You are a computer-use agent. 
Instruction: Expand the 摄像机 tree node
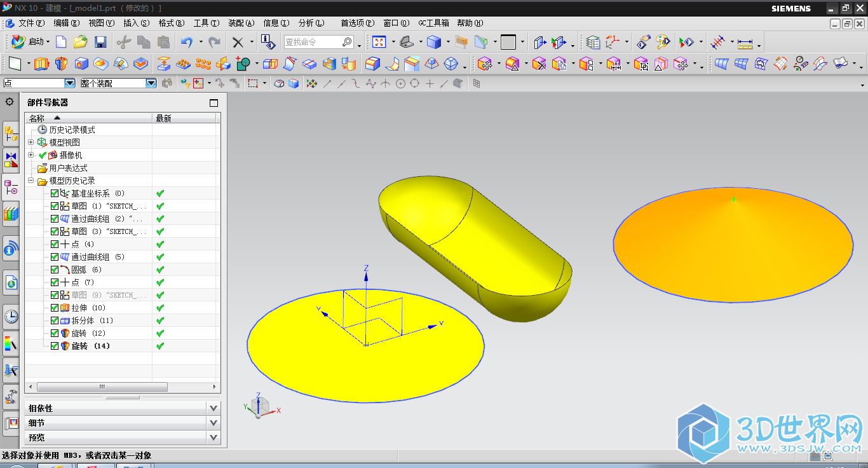click(31, 155)
